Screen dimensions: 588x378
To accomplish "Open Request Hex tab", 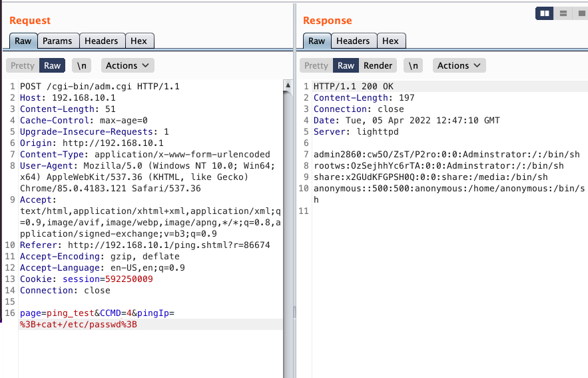I will point(139,41).
